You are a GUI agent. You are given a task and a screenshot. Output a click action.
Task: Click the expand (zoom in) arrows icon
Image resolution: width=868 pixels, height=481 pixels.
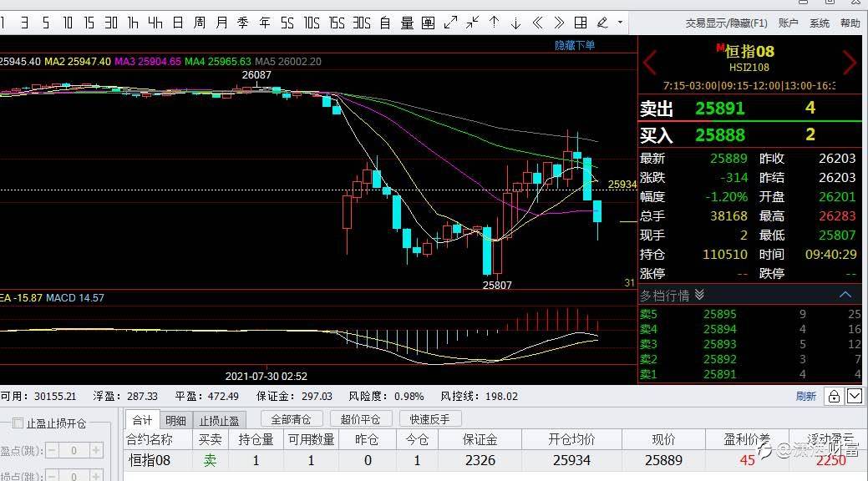pyautogui.click(x=450, y=23)
